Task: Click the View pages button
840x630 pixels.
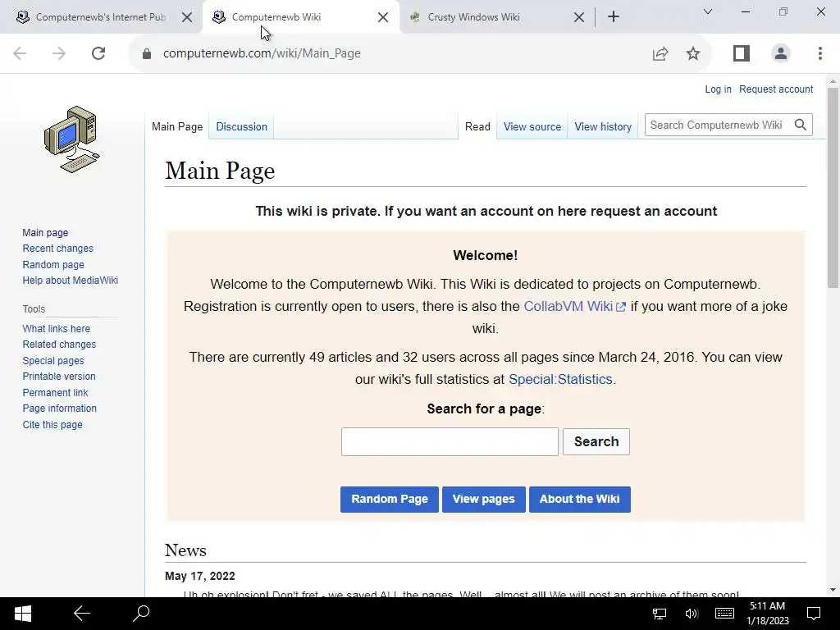Action: [x=484, y=500]
